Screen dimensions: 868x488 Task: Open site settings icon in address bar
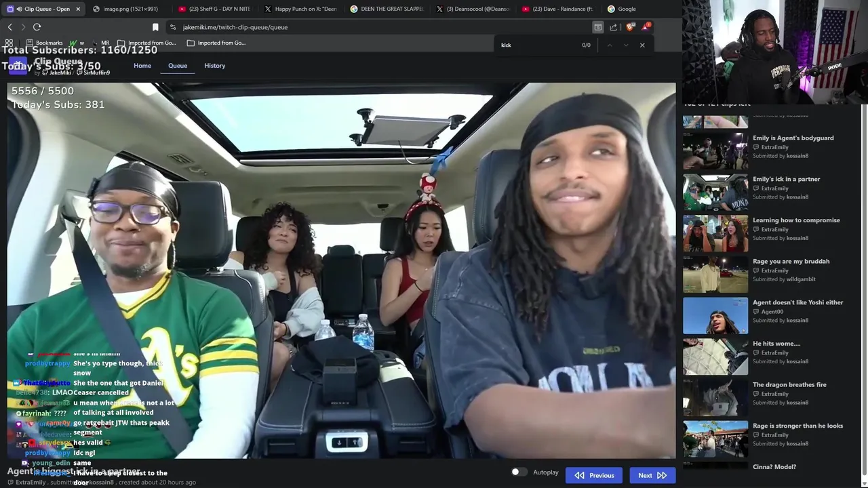pos(173,27)
